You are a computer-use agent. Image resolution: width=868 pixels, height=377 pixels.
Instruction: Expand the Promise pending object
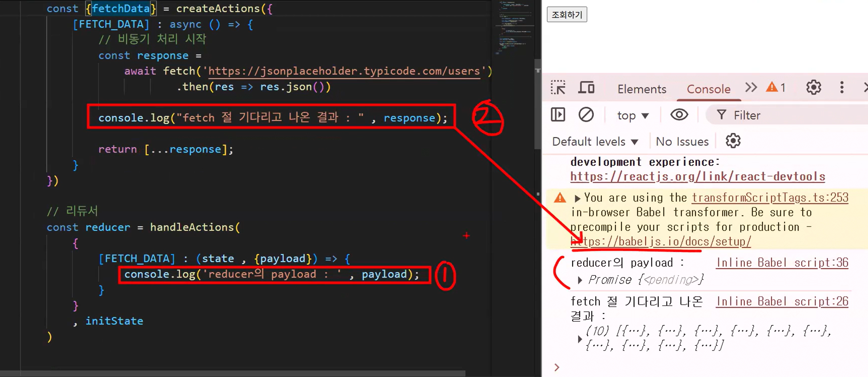pyautogui.click(x=580, y=280)
